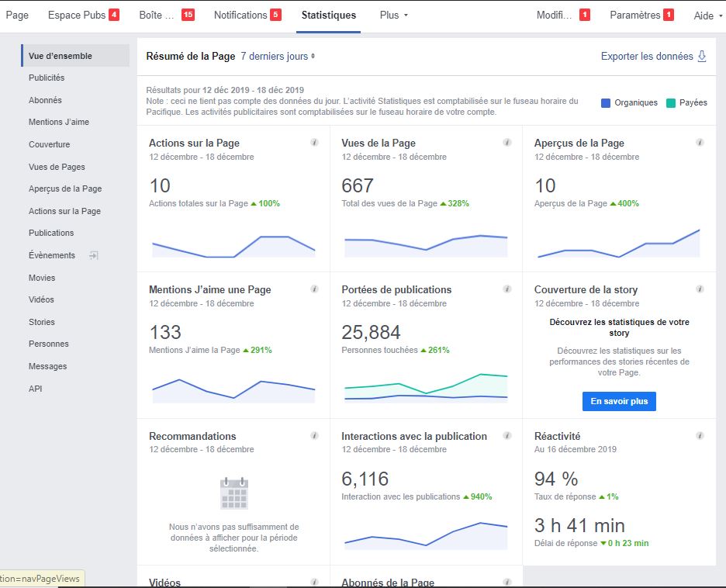Click the Aperçus de la Page line chart
The image size is (726, 588).
click(x=619, y=243)
